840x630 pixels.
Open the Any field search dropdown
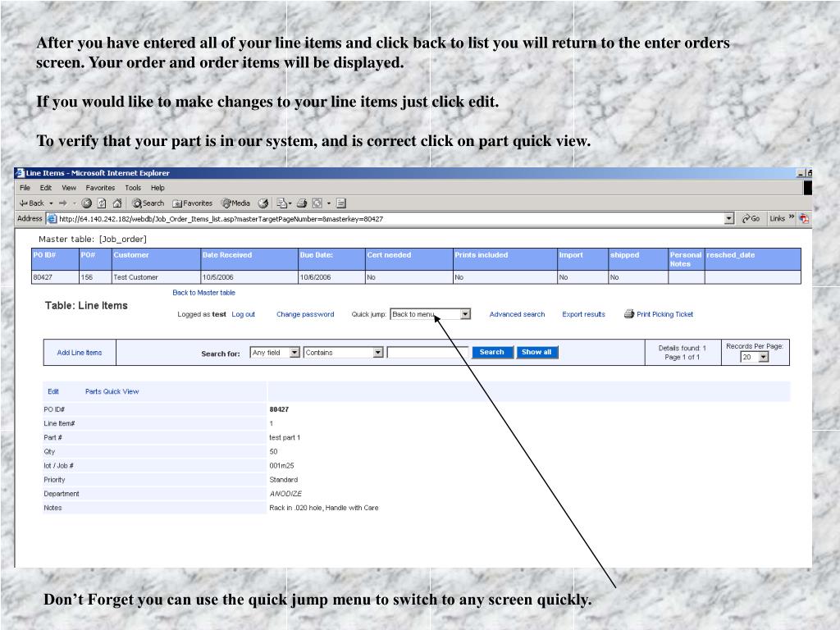coord(275,353)
